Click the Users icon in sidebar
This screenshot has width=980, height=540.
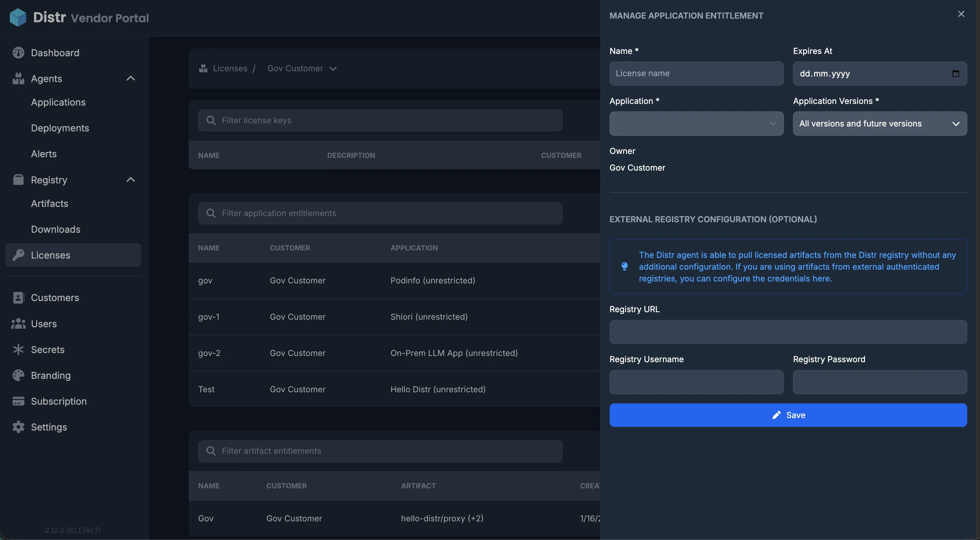pyautogui.click(x=19, y=324)
